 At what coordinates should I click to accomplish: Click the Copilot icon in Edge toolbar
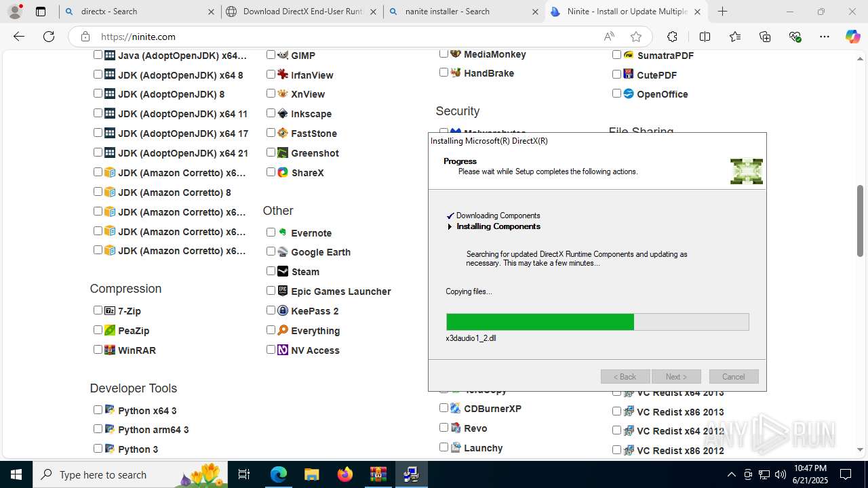coord(852,37)
